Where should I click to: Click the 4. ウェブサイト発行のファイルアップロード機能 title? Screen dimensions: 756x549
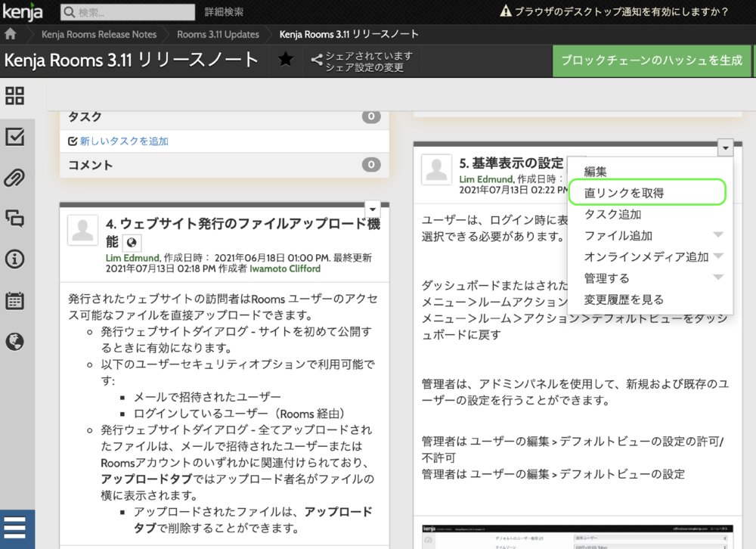[243, 231]
